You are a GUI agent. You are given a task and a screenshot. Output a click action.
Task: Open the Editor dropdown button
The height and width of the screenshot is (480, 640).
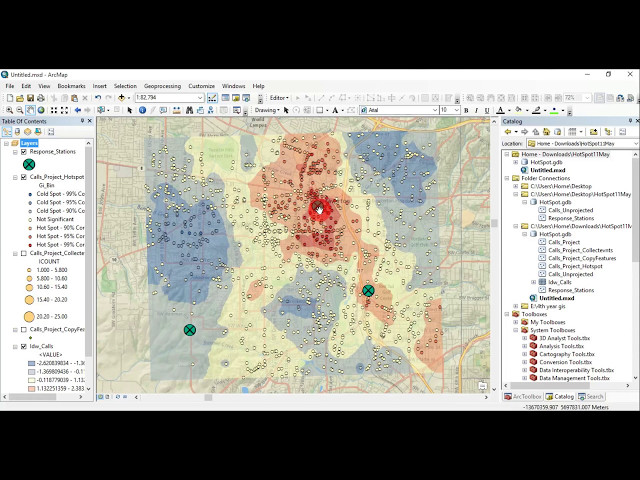(279, 98)
